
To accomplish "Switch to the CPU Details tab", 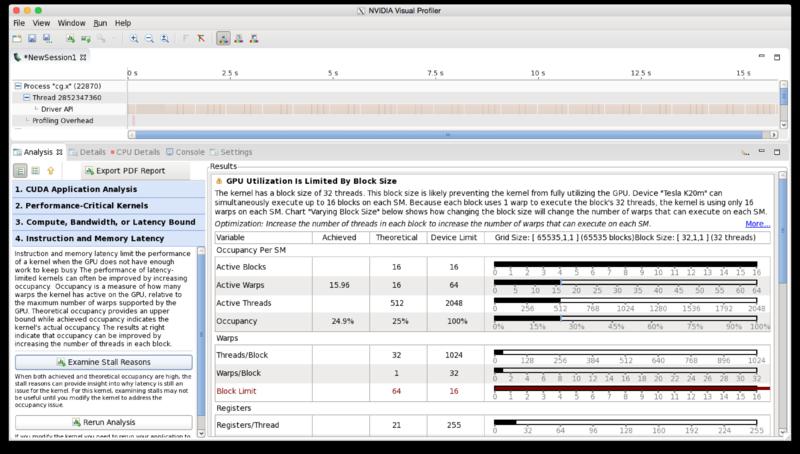I will pos(135,152).
